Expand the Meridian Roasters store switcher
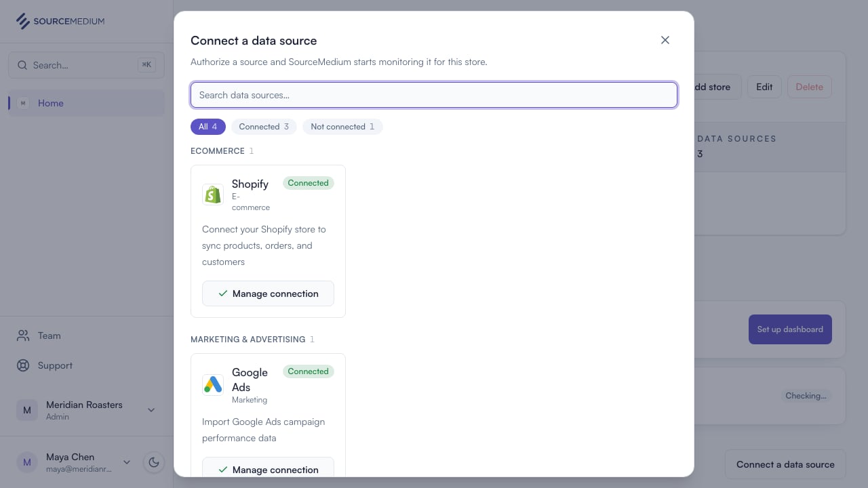This screenshot has width=868, height=488. (x=86, y=410)
